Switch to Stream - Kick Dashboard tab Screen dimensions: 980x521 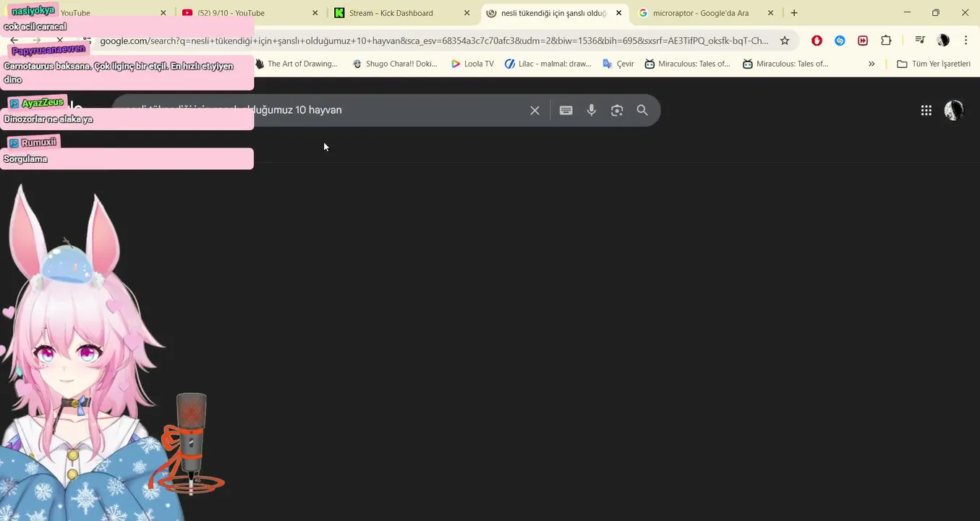[401, 13]
